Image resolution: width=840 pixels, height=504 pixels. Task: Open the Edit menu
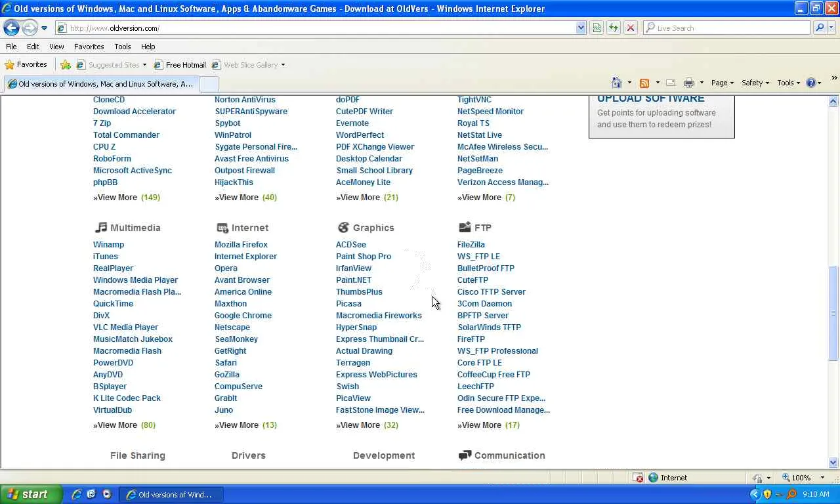pyautogui.click(x=33, y=47)
